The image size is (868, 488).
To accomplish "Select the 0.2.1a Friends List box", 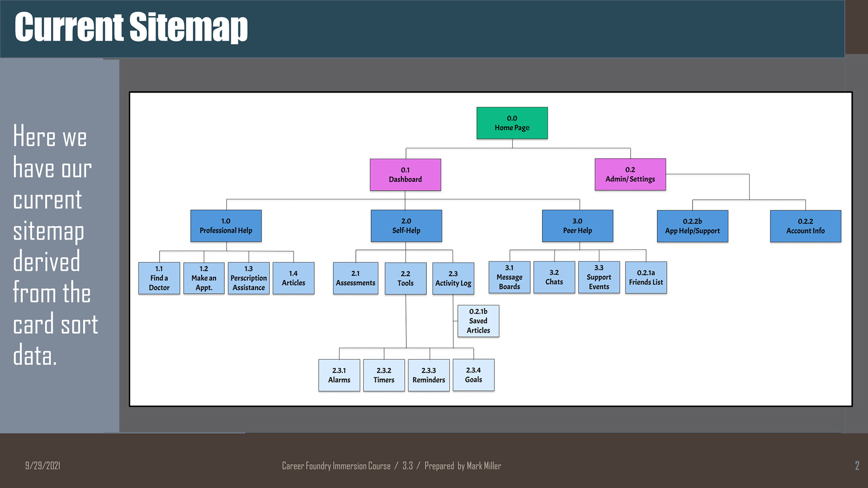I will point(646,277).
